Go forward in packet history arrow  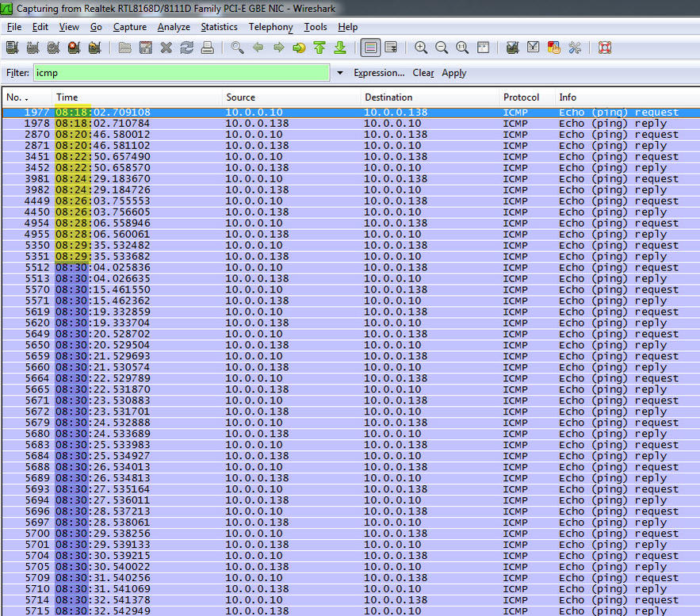click(x=278, y=48)
